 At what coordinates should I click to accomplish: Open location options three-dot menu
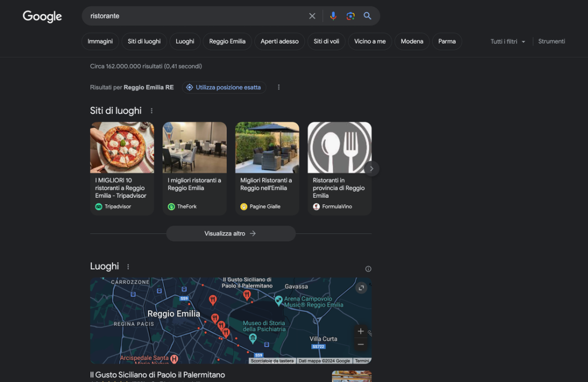coord(278,87)
